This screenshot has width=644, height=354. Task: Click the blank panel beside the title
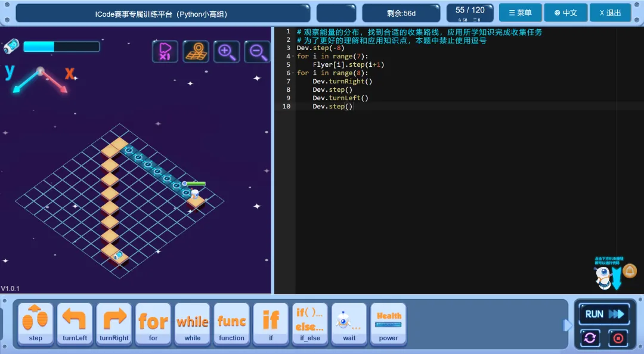[x=336, y=13]
